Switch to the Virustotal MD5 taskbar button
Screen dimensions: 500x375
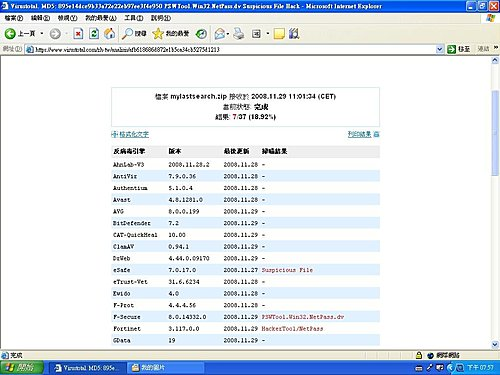click(88, 368)
